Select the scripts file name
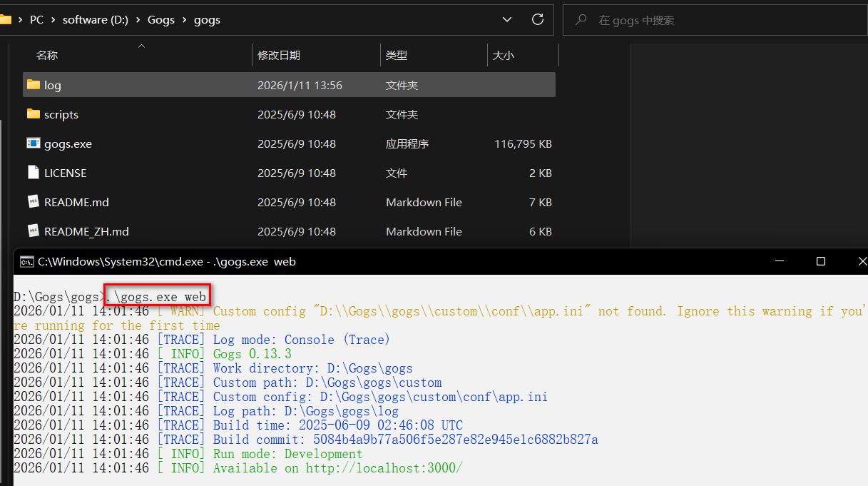The width and height of the screenshot is (868, 486). tap(61, 114)
